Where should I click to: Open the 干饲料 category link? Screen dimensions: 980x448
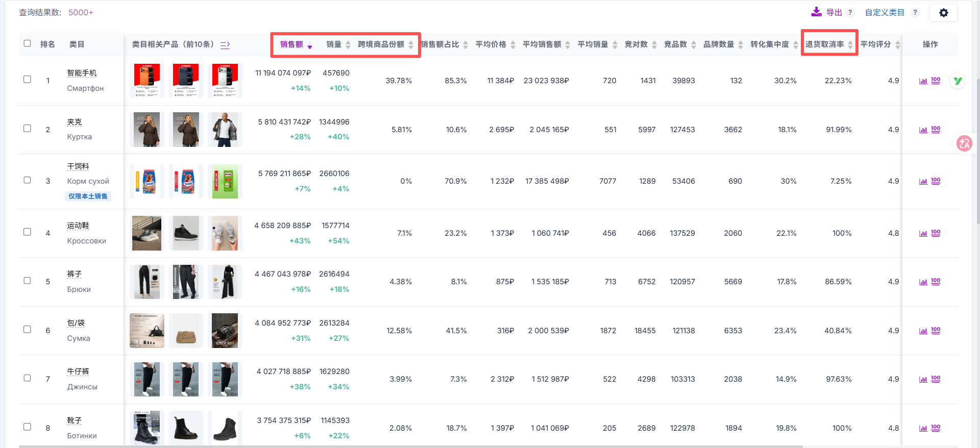point(78,166)
